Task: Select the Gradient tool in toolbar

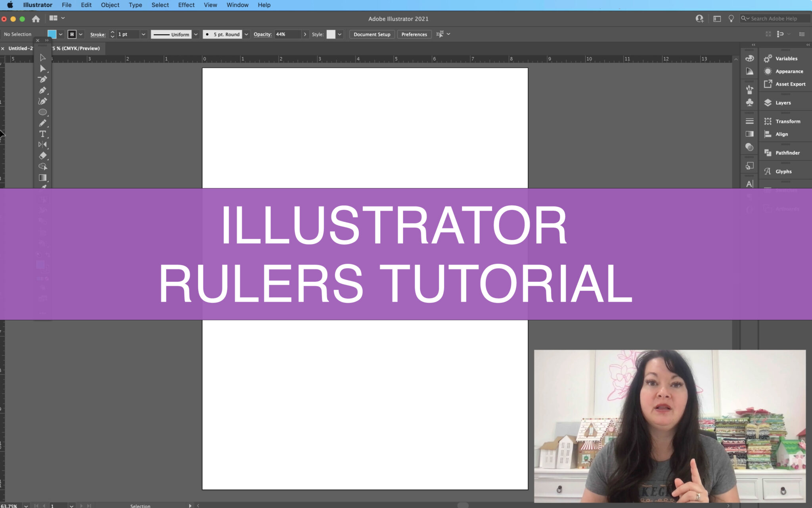Action: pyautogui.click(x=43, y=177)
